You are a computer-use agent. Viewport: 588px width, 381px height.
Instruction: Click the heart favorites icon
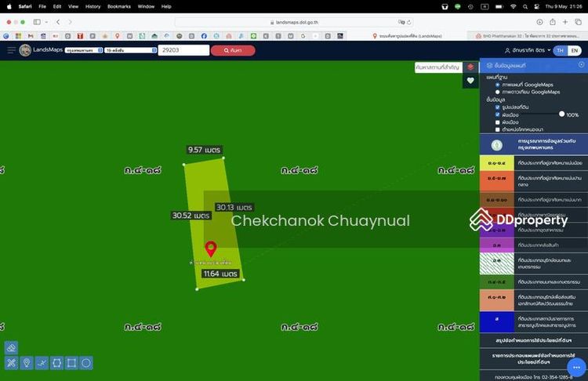tap(470, 81)
